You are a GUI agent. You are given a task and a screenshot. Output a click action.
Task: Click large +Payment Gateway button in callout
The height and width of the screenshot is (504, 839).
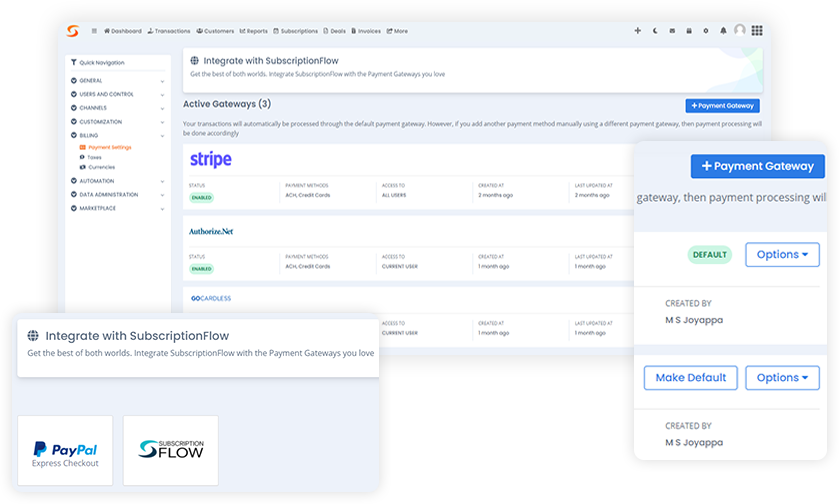click(758, 166)
